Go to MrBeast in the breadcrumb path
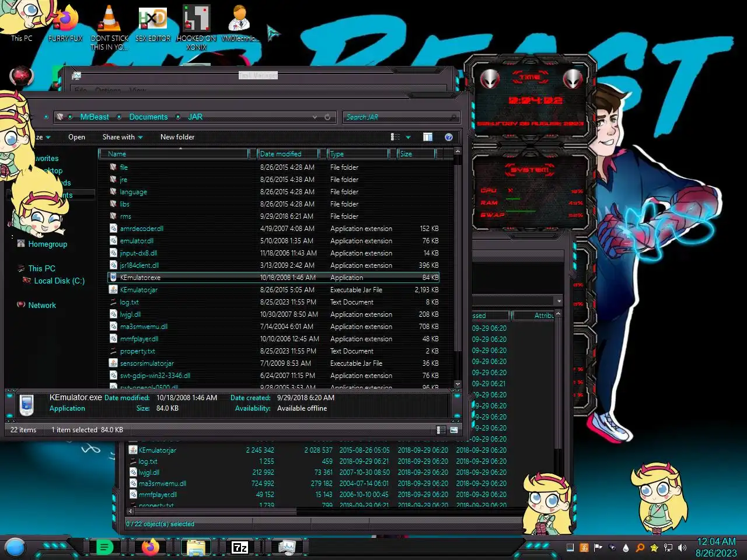The image size is (747, 560). (95, 117)
